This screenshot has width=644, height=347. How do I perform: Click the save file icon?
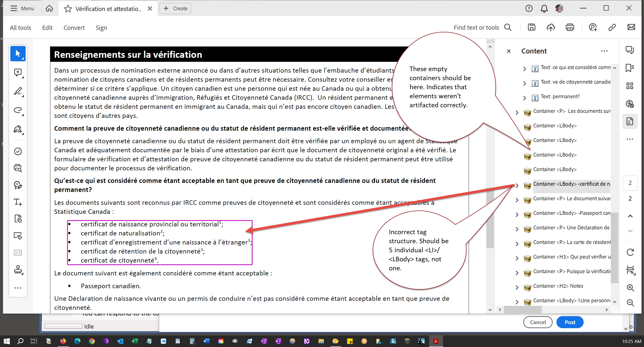531,27
